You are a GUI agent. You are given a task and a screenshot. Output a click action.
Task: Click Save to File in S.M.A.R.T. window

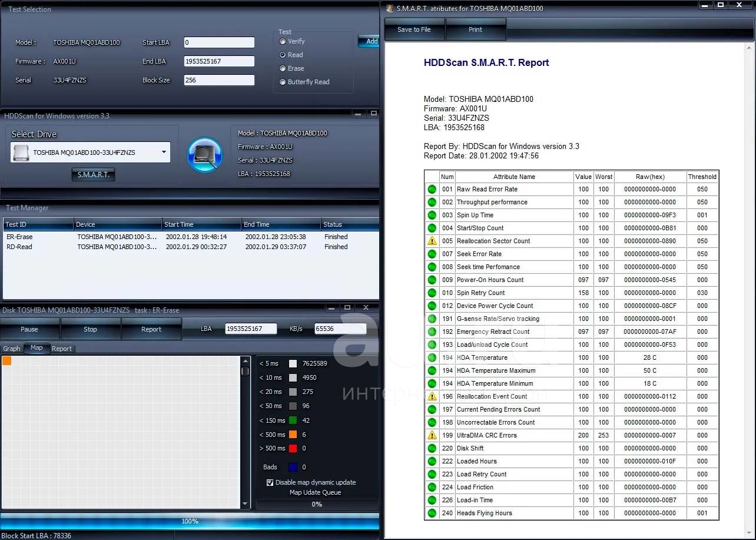414,29
